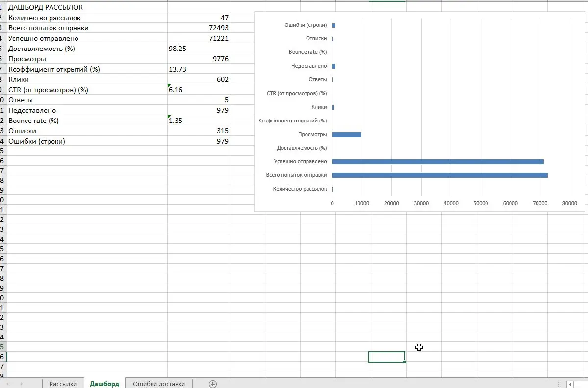The width and height of the screenshot is (588, 388).
Task: Grab the sheet tab bar resize handle dots
Action: (x=559, y=384)
